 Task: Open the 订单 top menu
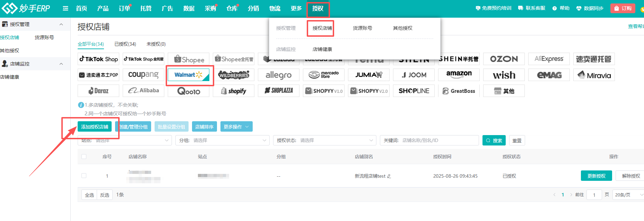124,8
